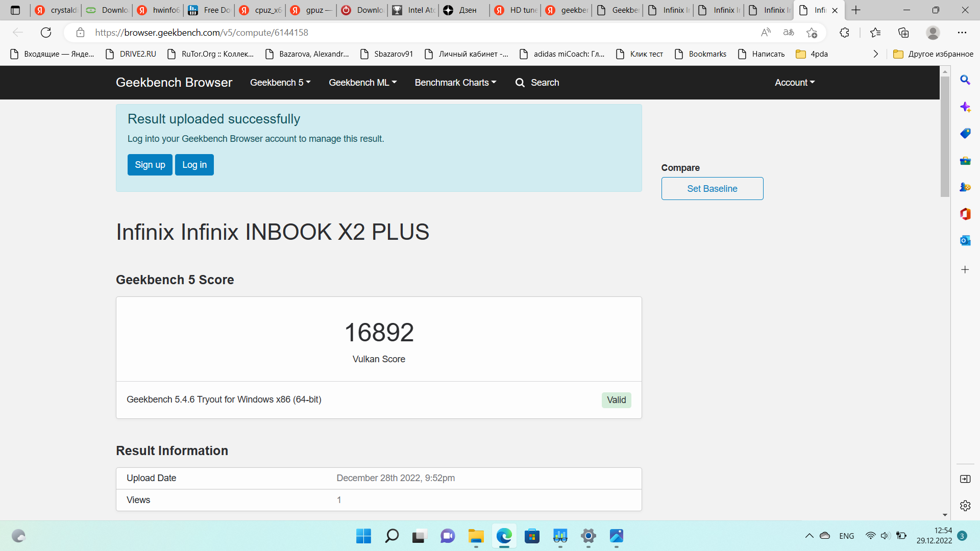Click the address bar URL field

[x=408, y=33]
